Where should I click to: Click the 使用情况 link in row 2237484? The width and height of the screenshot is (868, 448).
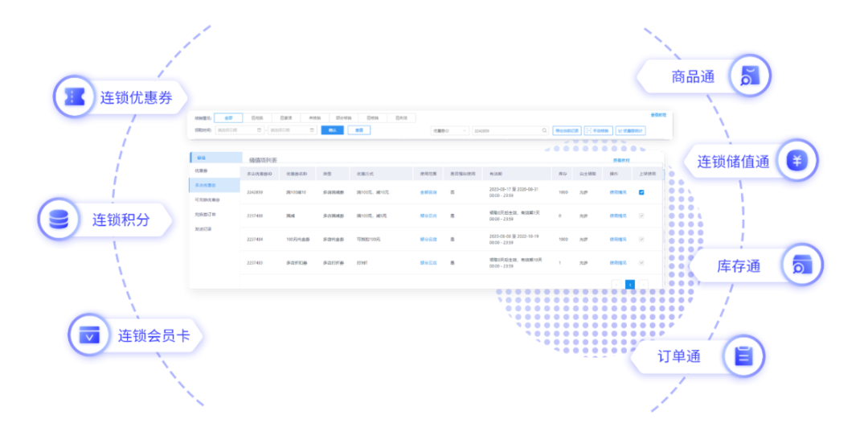617,239
